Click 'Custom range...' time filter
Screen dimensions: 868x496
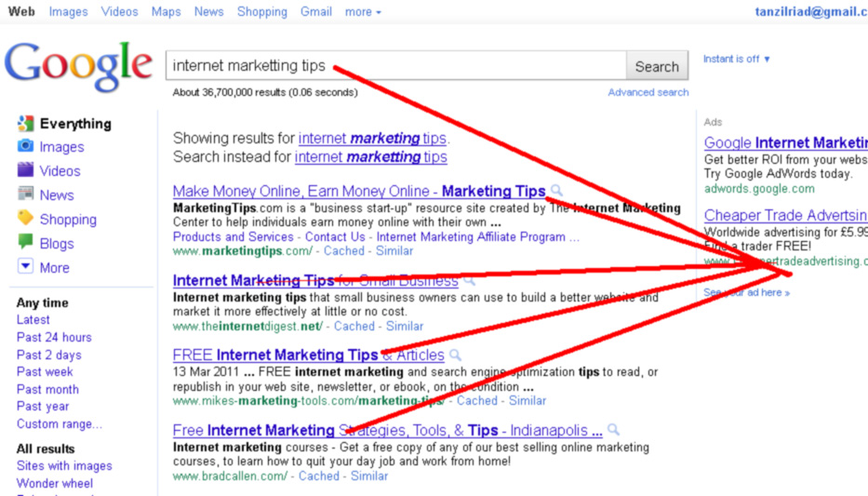point(60,424)
